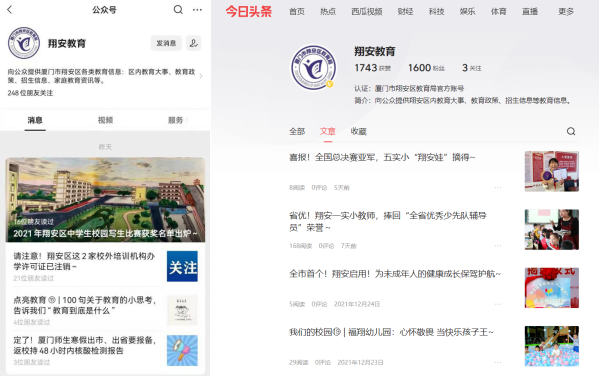
Task: Click the blue 关注 thumbnail image
Action: click(x=182, y=266)
